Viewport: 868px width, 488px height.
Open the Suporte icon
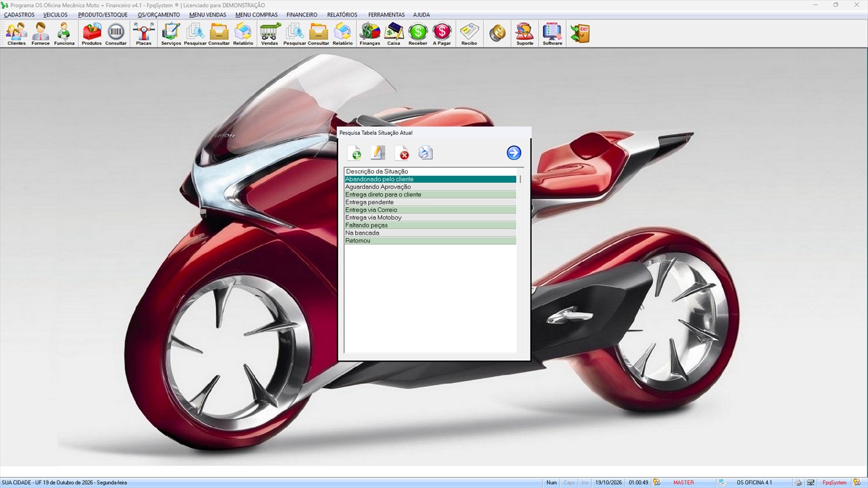(525, 34)
